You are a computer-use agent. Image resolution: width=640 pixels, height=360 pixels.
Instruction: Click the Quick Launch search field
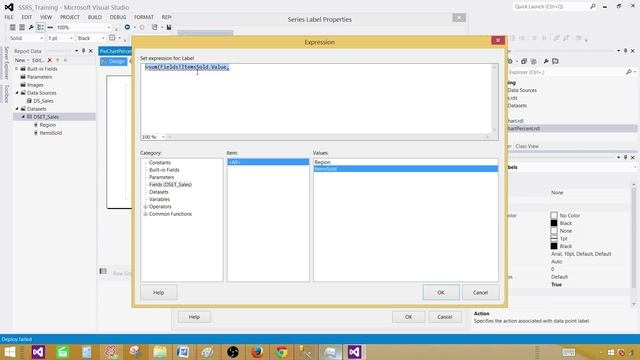click(x=550, y=7)
